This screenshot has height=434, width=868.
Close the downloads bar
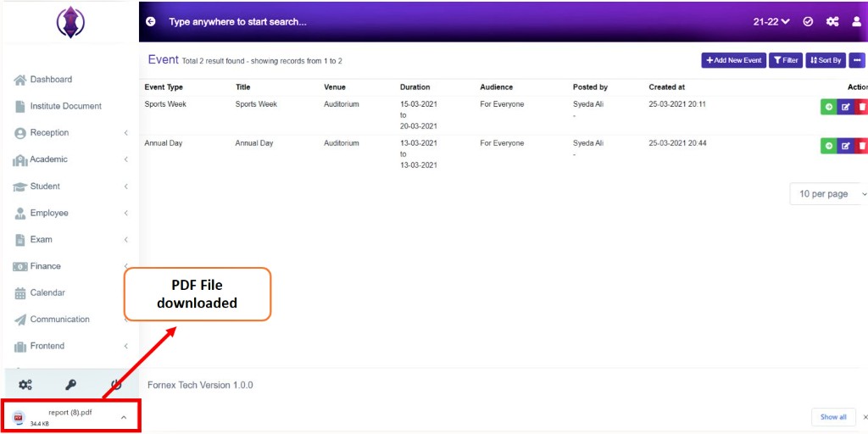point(865,417)
